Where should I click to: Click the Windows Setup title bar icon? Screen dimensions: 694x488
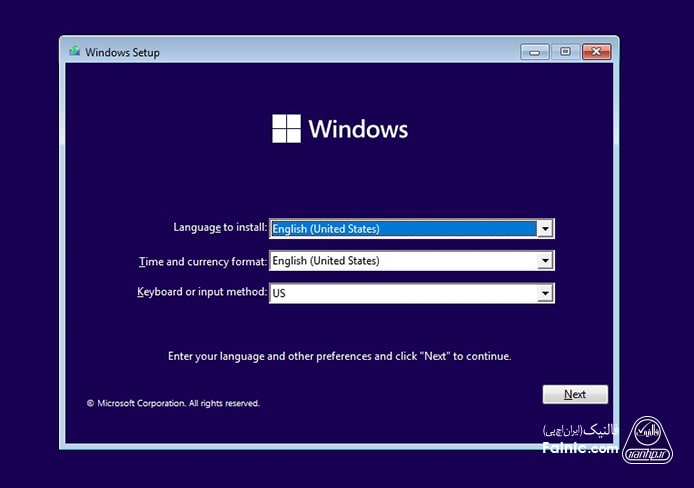75,52
